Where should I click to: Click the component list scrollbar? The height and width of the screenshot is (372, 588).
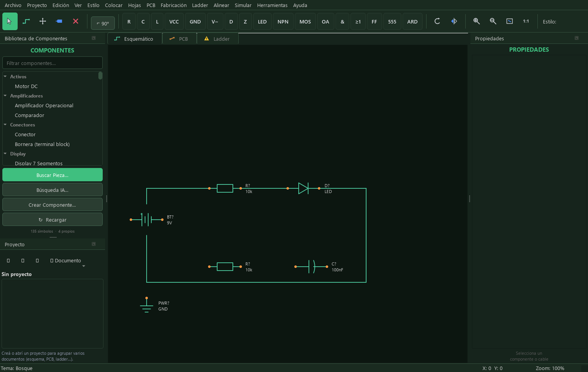[100, 76]
